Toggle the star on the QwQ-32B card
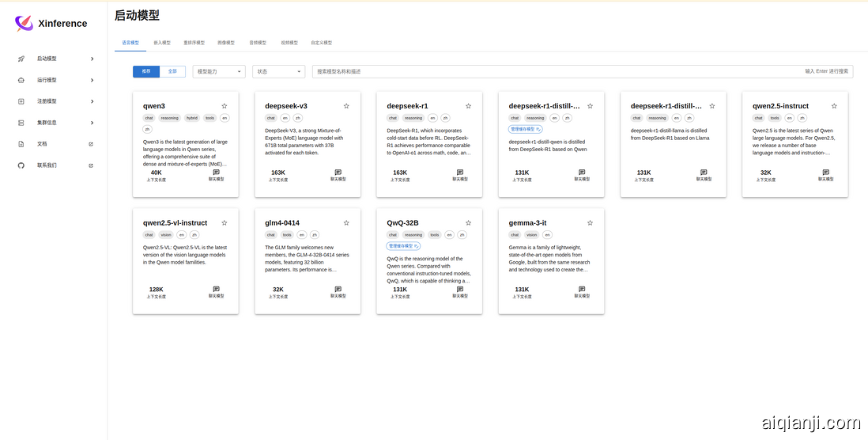 coord(468,223)
